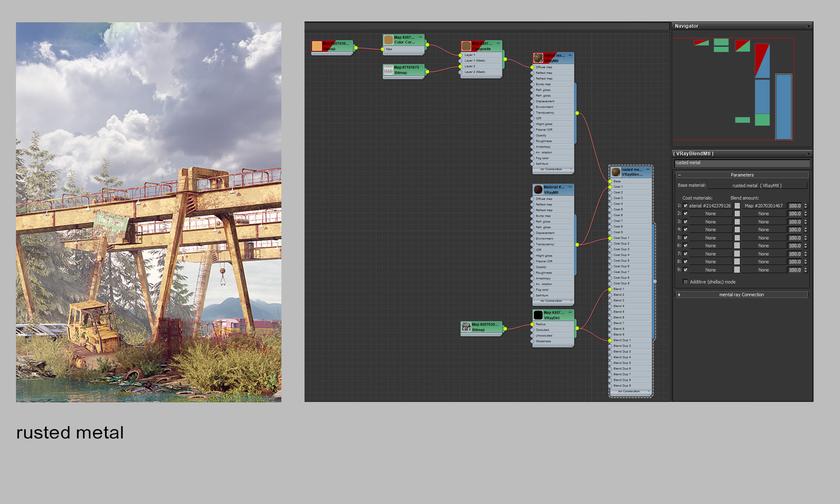
Task: Click the Navigator panel title bar
Action: pyautogui.click(x=742, y=26)
